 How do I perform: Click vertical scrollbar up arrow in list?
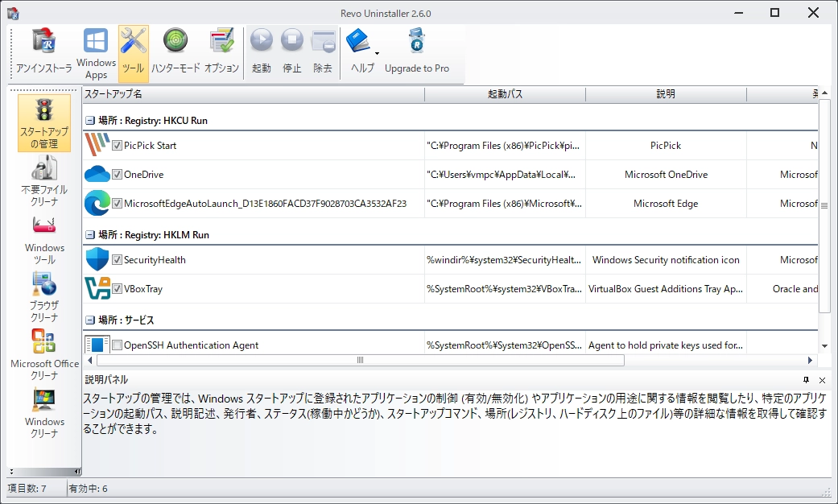point(824,93)
